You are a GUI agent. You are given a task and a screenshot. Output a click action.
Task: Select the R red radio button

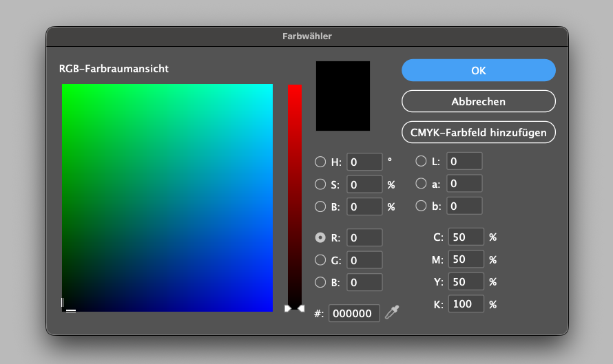tap(320, 237)
